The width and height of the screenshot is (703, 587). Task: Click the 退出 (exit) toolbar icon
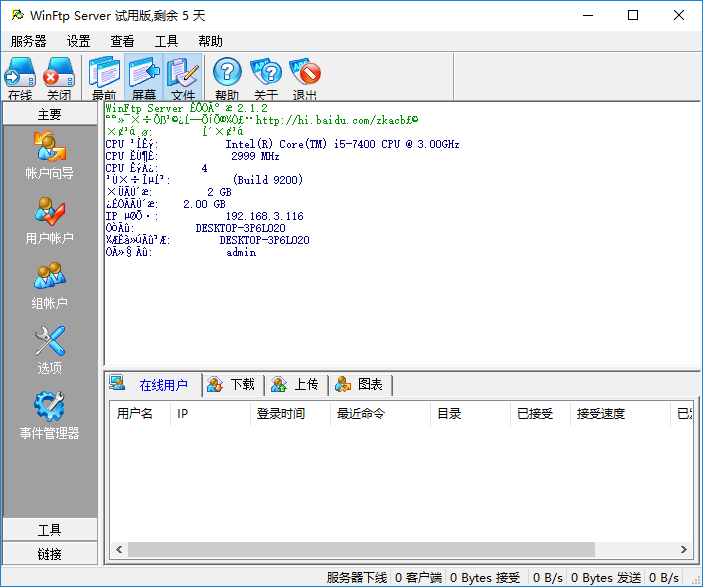click(305, 77)
